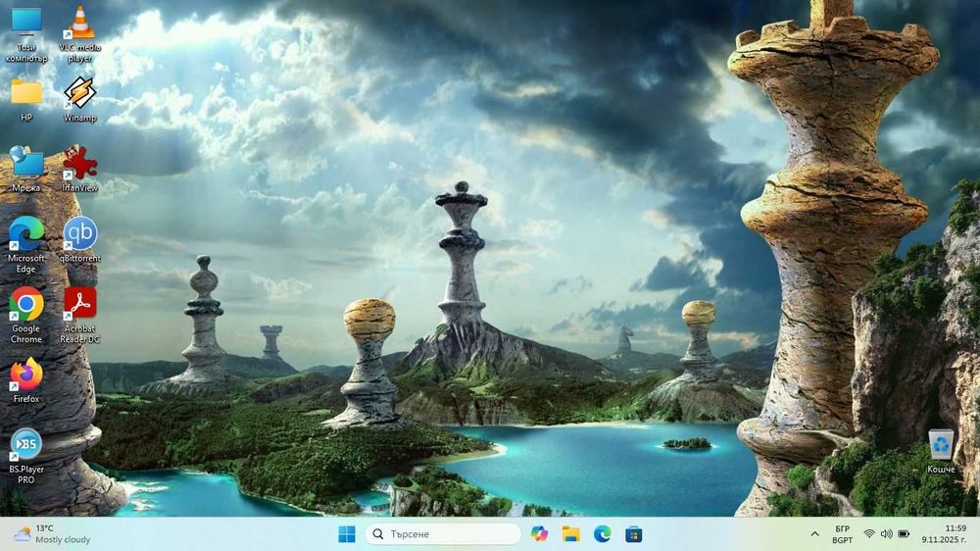
Task: Check battery status in system tray
Action: [904, 534]
